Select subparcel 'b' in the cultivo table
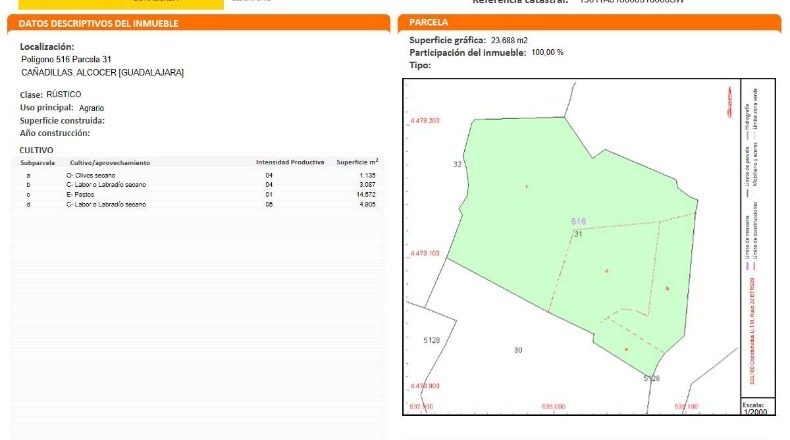This screenshot has width=790, height=440. [28, 185]
